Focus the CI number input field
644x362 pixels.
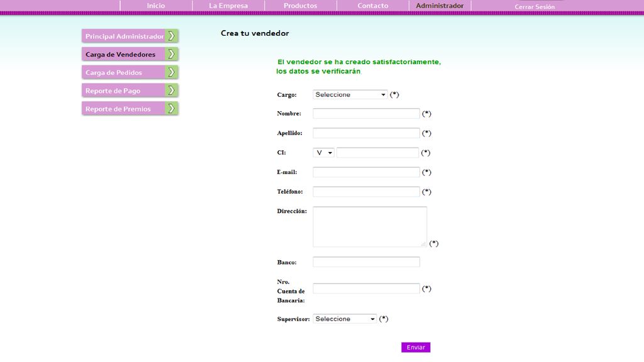pos(378,153)
